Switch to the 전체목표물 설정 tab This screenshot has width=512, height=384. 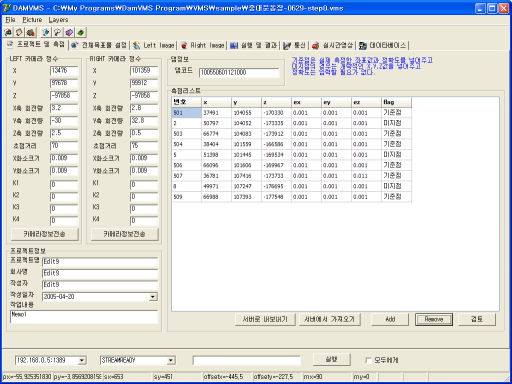pos(99,45)
